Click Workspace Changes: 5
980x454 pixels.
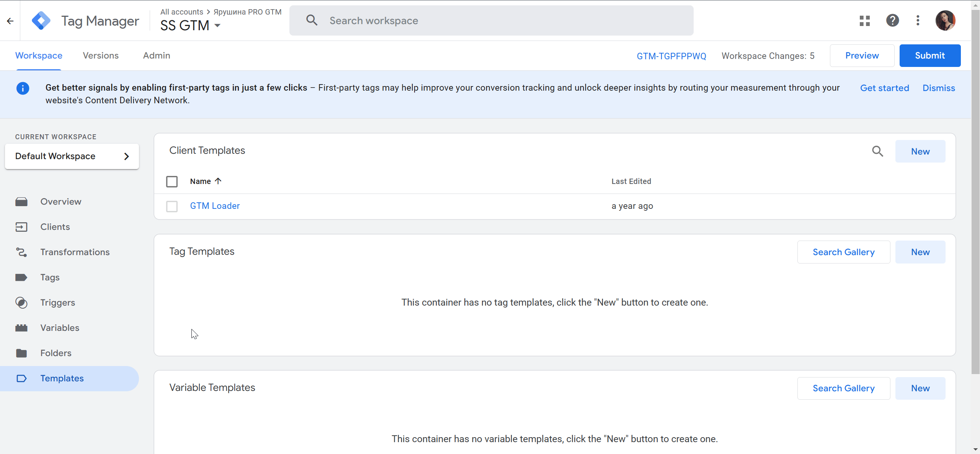coord(768,56)
